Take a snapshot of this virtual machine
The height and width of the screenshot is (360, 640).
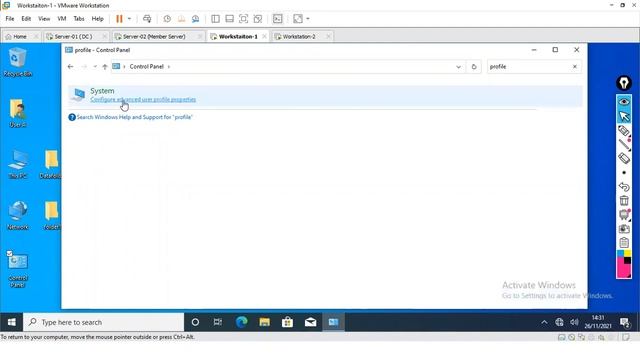pyautogui.click(x=167, y=19)
